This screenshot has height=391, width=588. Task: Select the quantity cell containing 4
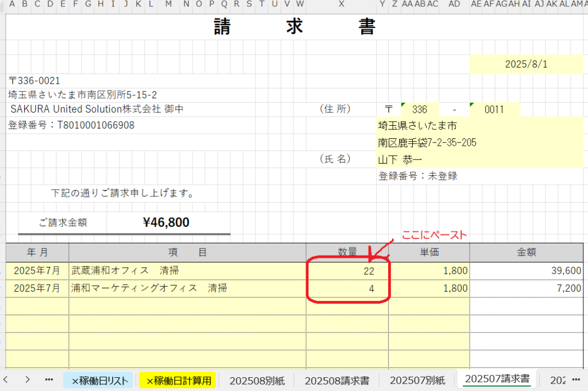(x=347, y=288)
